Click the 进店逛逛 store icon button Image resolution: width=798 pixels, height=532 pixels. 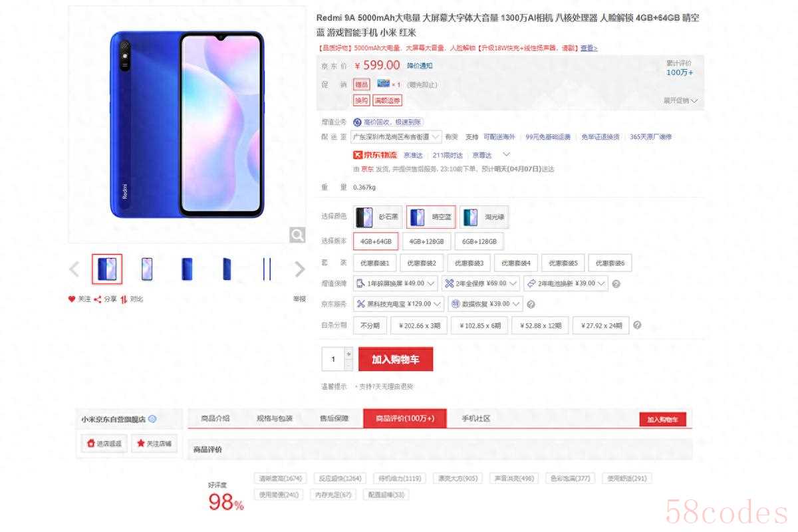point(104,444)
